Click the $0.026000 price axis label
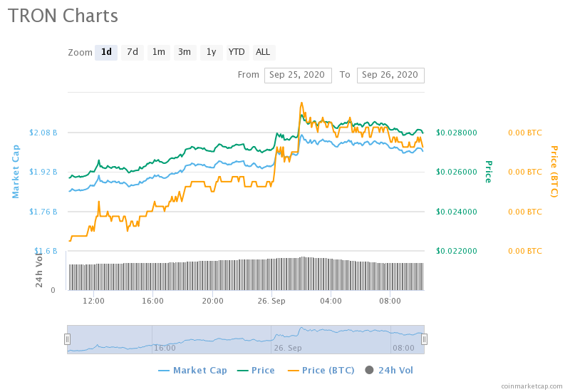 (x=457, y=172)
